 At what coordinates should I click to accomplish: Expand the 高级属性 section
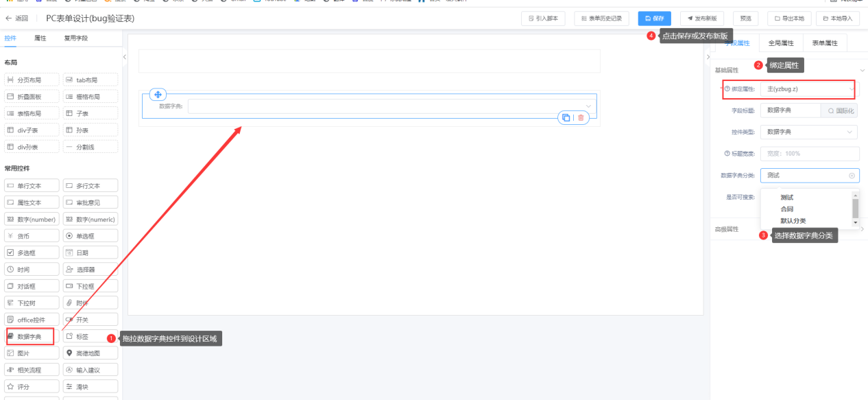[x=862, y=229]
